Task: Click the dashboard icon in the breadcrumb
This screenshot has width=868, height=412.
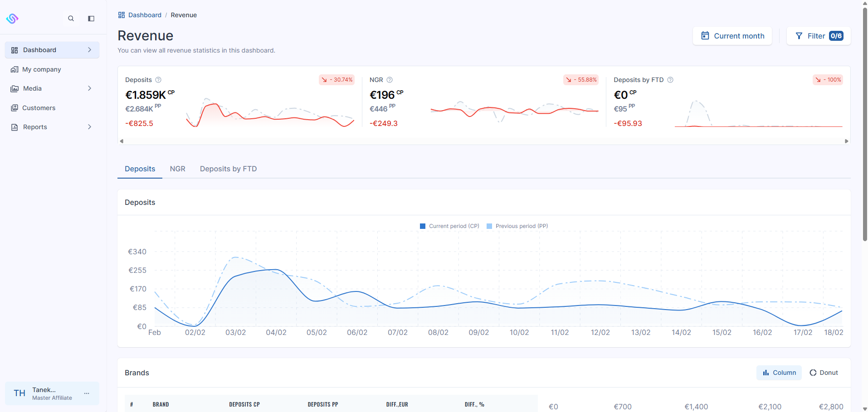Action: (x=122, y=15)
